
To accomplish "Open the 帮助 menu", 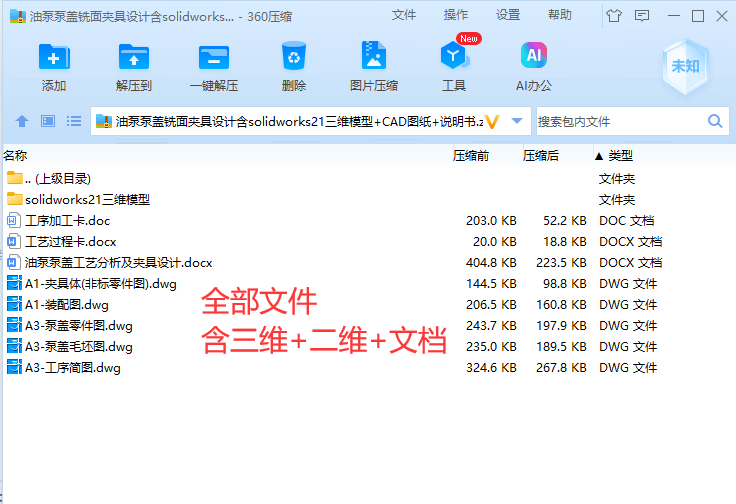I will 560,15.
